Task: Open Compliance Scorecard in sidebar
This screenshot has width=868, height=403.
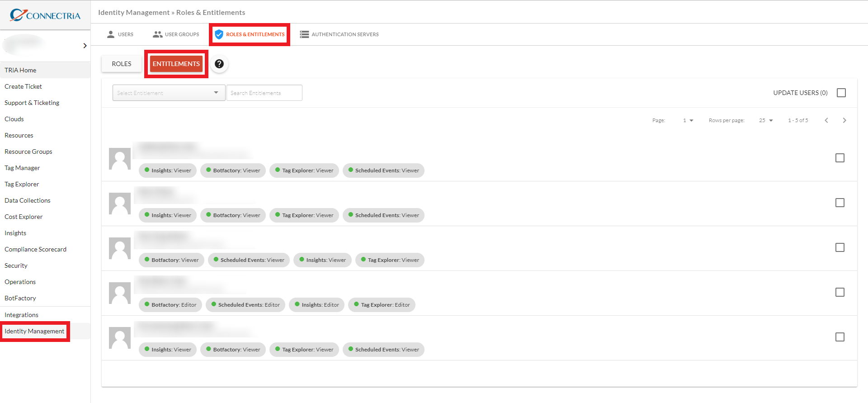Action: click(45, 249)
